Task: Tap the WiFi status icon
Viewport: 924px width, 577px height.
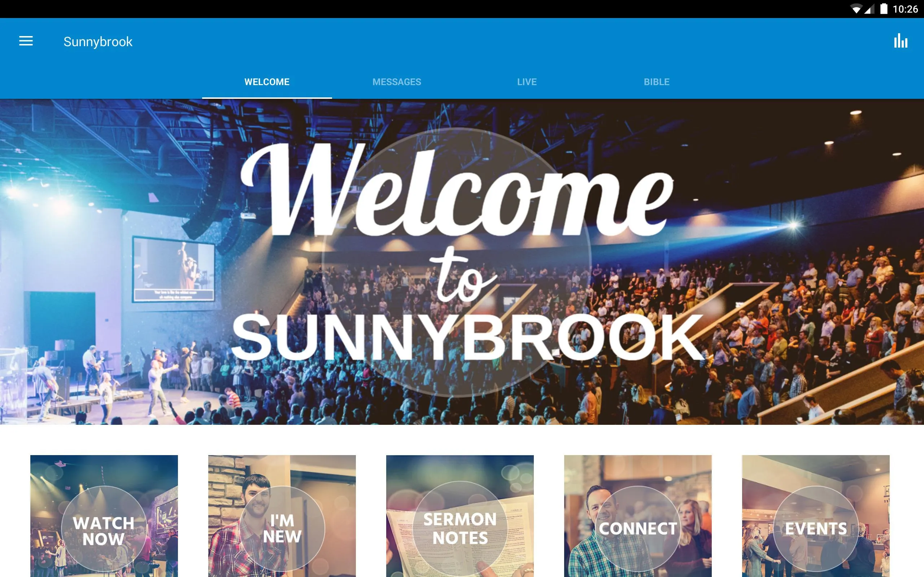Action: click(x=854, y=9)
